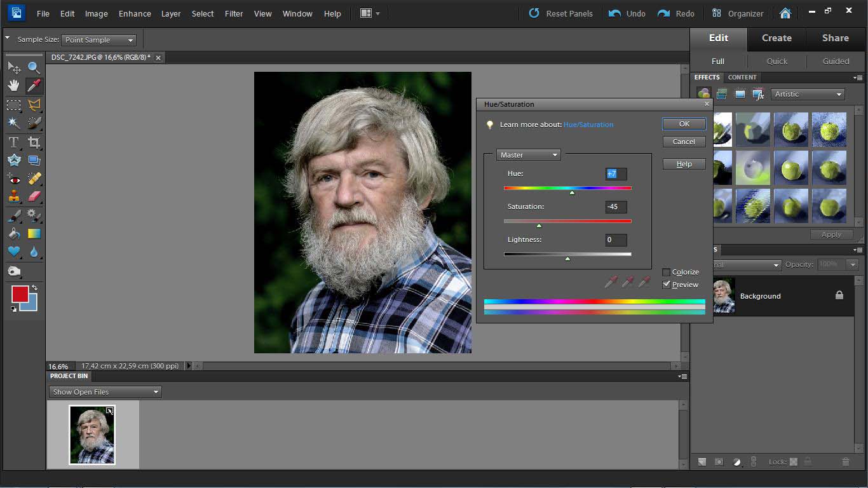The image size is (868, 488).
Task: Select the Red Eye Removal tool
Action: [13, 179]
